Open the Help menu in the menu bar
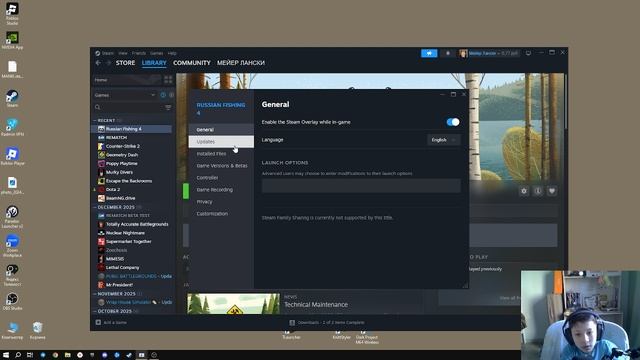 click(x=172, y=53)
